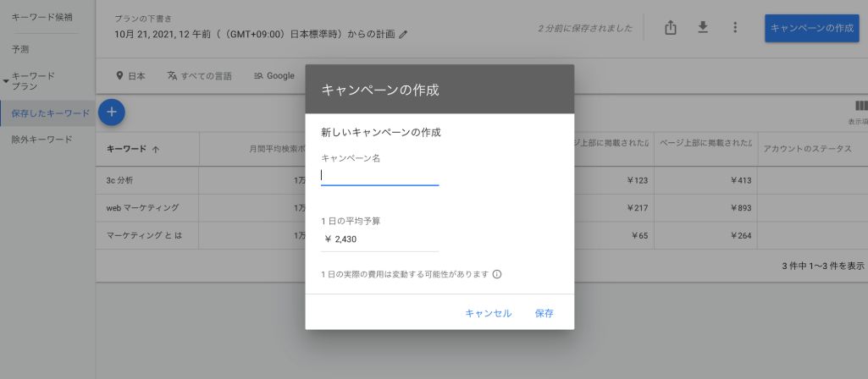
Task: Click the 3 件中 1〜3 件を表示 pagination text
Action: click(x=822, y=266)
